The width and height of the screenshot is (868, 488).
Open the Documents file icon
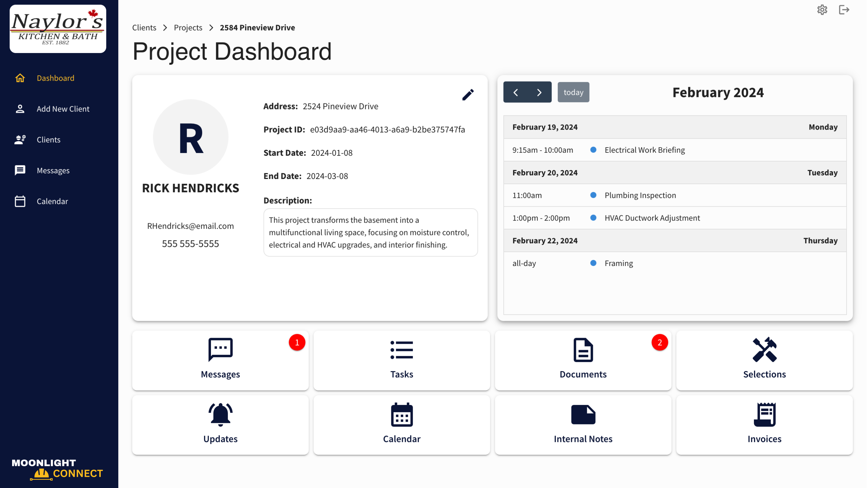click(x=583, y=350)
